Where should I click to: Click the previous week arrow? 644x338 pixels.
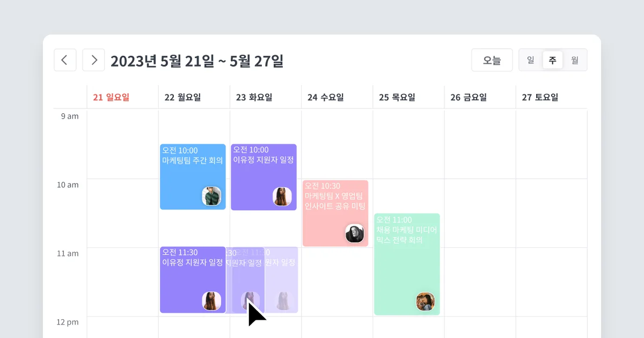[65, 60]
